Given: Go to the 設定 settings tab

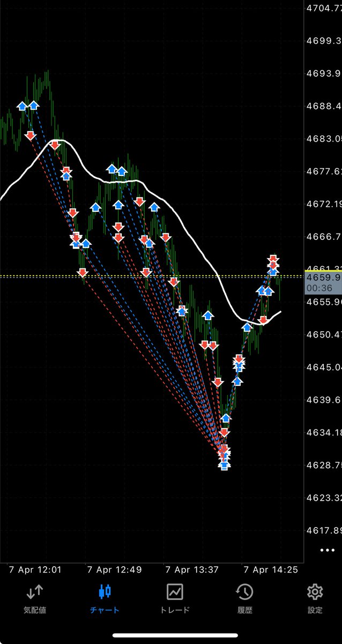Looking at the screenshot, I should tap(315, 599).
